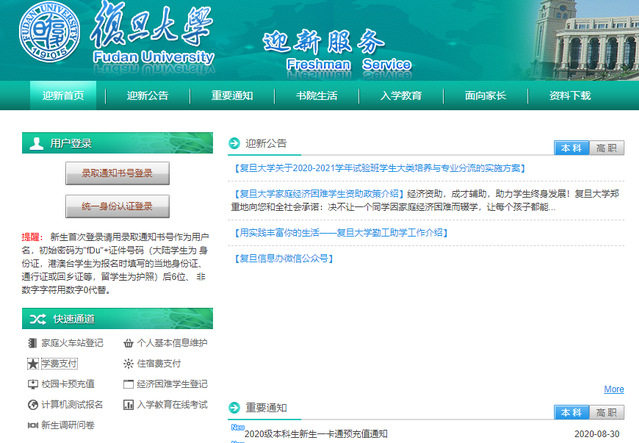Screen dimensions: 639x443
Task: Select 书院生活 in the navigation bar
Action: (x=317, y=95)
